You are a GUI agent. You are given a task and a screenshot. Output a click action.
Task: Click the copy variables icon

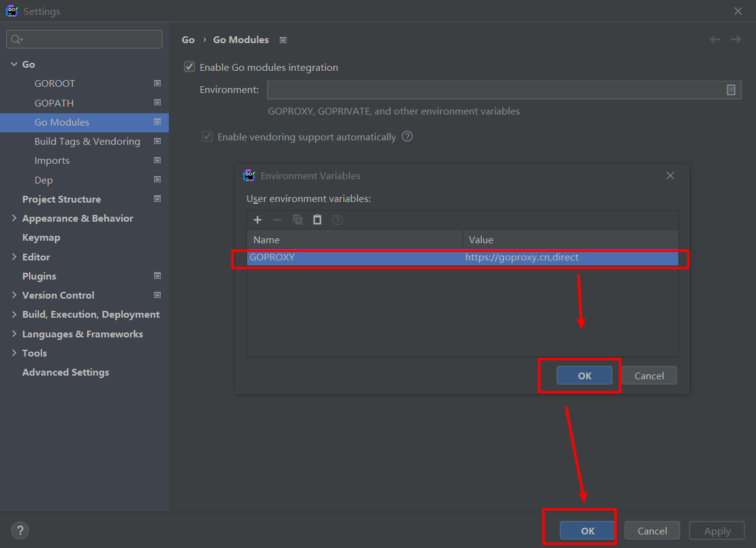tap(298, 220)
